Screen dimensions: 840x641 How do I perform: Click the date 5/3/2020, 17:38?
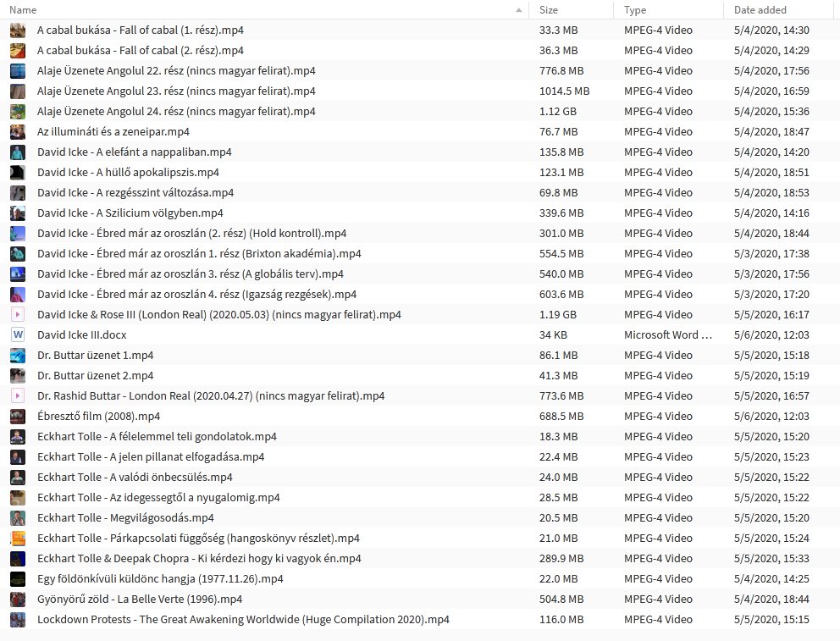pyautogui.click(x=771, y=254)
